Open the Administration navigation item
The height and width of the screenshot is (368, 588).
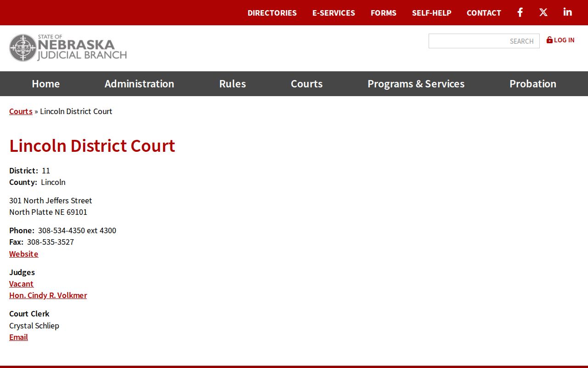pos(139,84)
